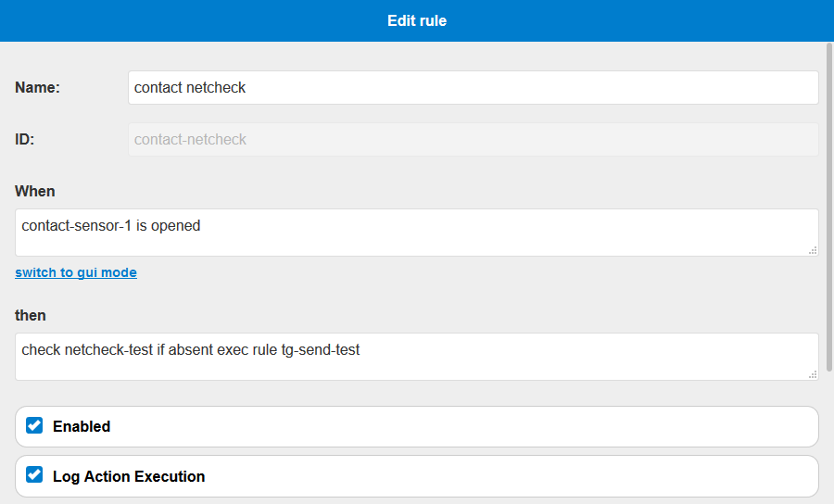Click the then textarea resize grip
The height and width of the screenshot is (504, 834).
(813, 375)
